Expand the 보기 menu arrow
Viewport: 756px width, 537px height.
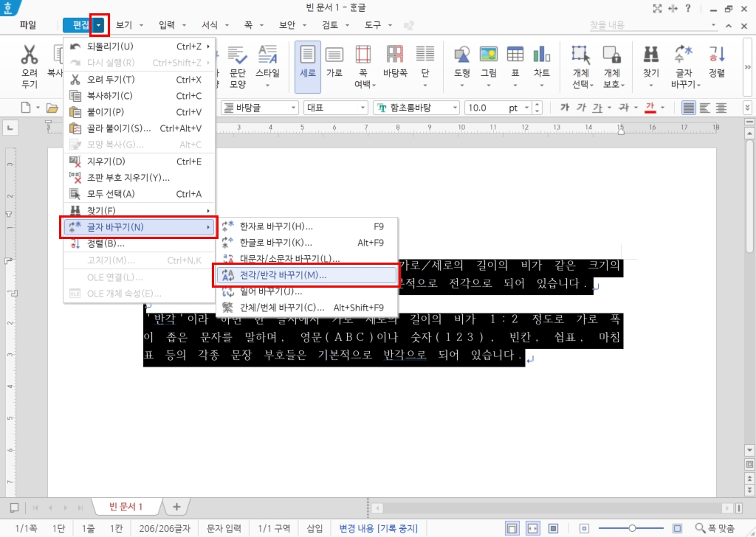141,25
